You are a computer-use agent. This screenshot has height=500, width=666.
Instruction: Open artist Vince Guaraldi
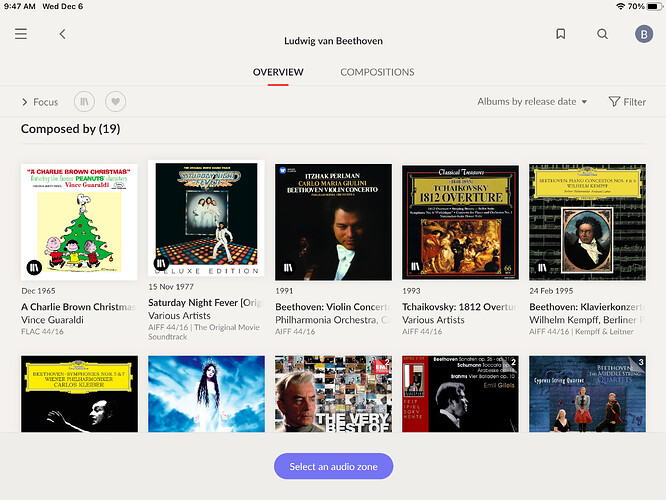[52, 320]
